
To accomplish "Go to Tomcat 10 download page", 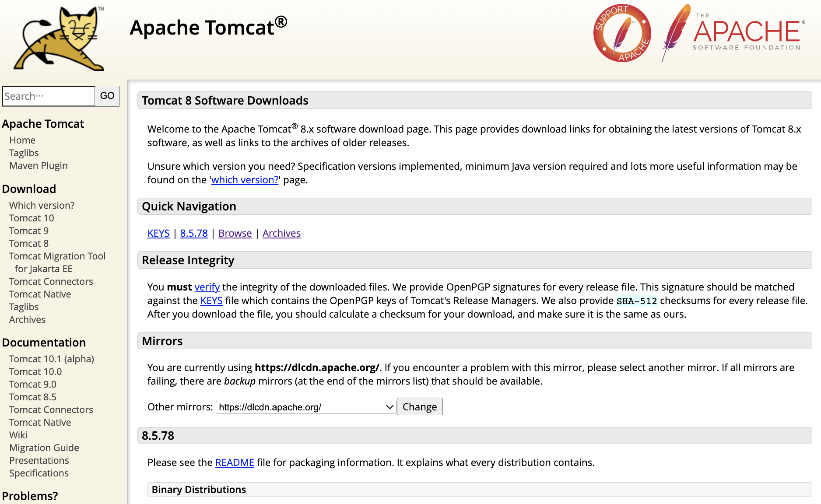I will (x=32, y=218).
